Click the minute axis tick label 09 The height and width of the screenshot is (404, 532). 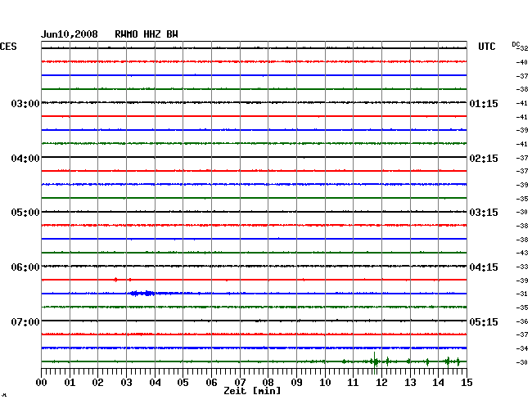coord(296,383)
